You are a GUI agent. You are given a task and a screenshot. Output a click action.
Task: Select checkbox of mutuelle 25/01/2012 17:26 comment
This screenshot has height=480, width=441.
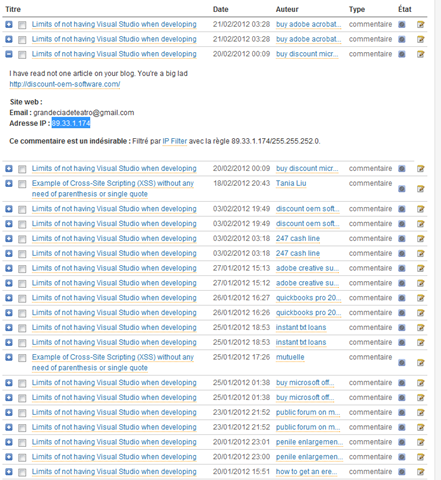click(22, 358)
